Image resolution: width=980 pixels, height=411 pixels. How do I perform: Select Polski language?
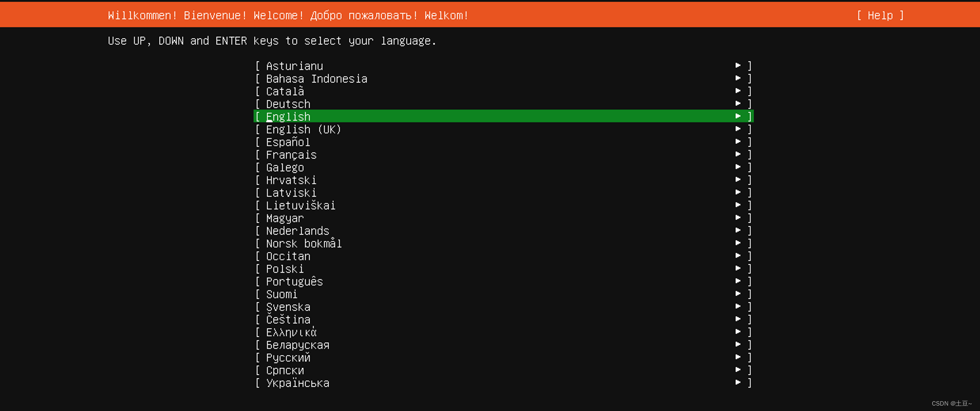pyautogui.click(x=503, y=269)
